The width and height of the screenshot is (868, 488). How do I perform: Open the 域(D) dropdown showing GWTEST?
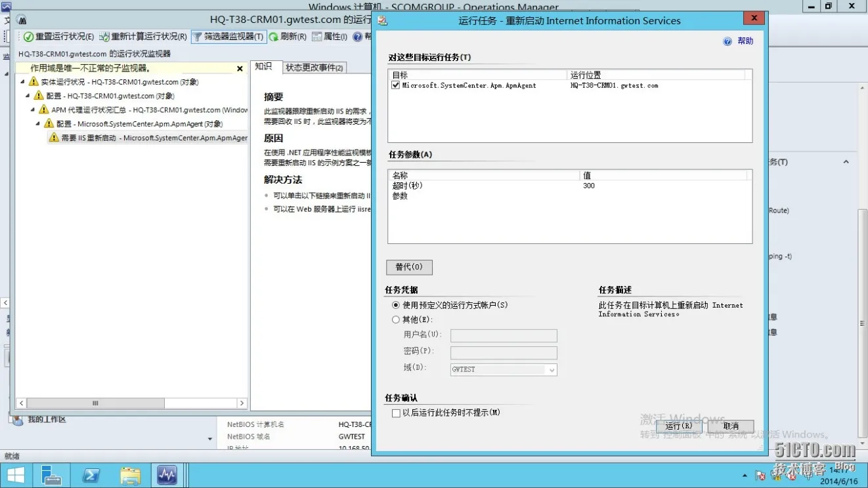pos(552,370)
